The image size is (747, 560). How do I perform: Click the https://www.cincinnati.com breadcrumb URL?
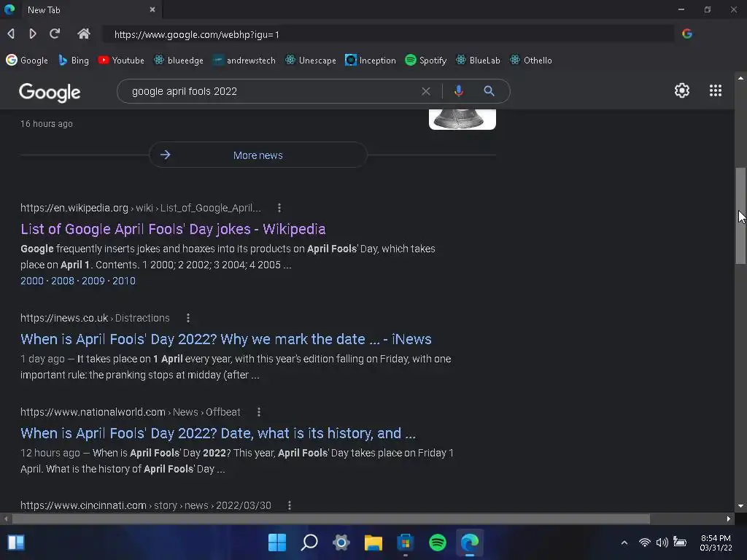146,505
